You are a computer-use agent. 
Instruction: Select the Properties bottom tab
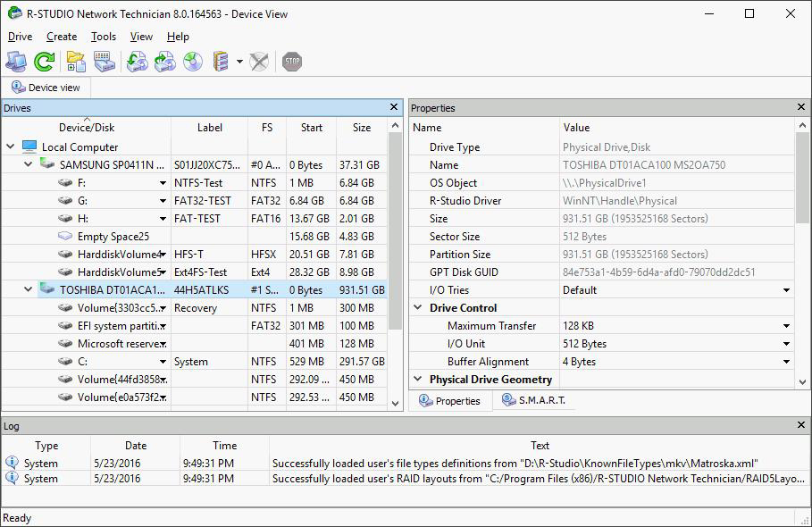point(450,401)
